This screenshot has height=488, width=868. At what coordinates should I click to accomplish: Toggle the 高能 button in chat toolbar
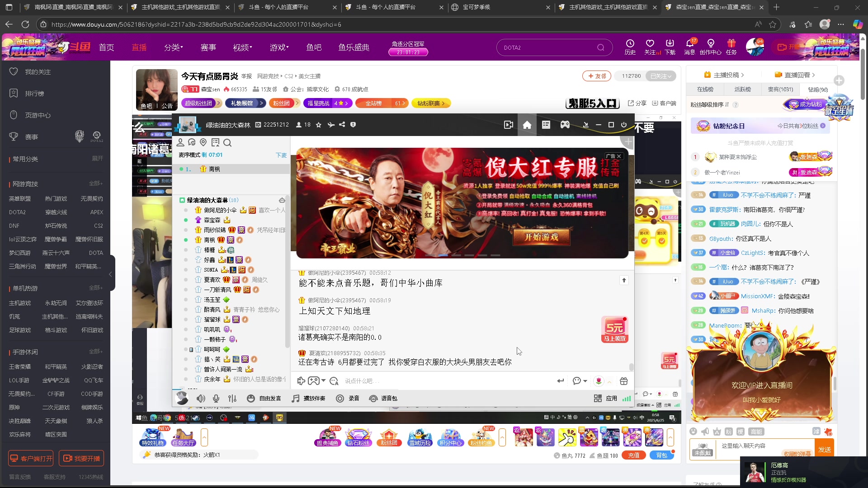[756, 432]
